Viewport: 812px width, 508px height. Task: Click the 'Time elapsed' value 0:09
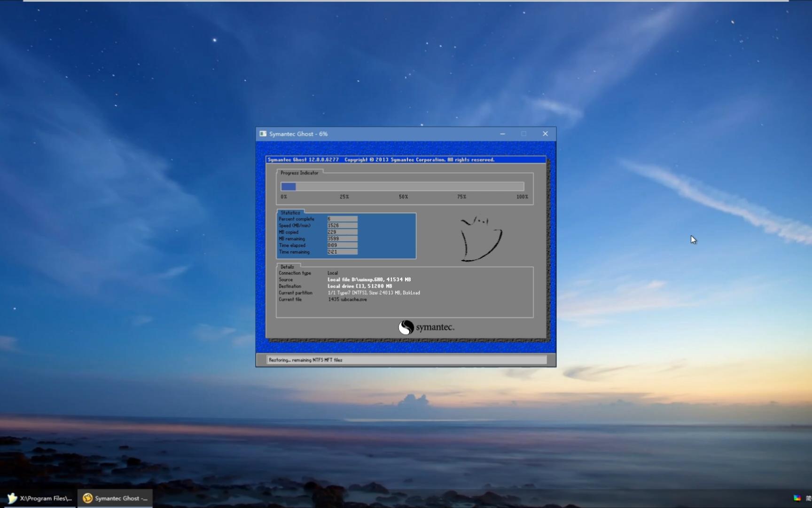pyautogui.click(x=342, y=246)
